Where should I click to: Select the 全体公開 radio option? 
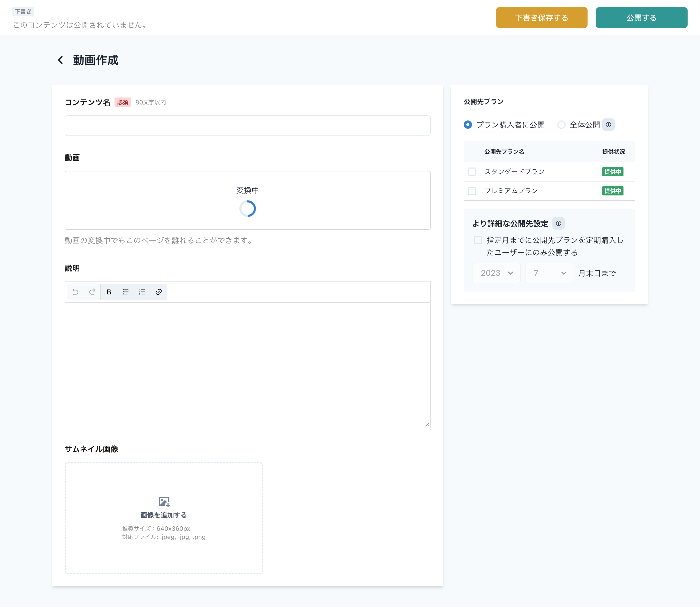pyautogui.click(x=561, y=125)
